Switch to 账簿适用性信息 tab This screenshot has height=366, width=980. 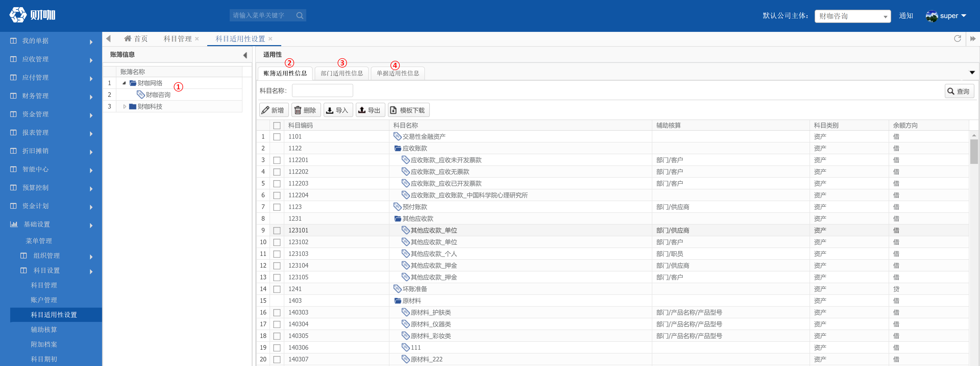click(285, 73)
